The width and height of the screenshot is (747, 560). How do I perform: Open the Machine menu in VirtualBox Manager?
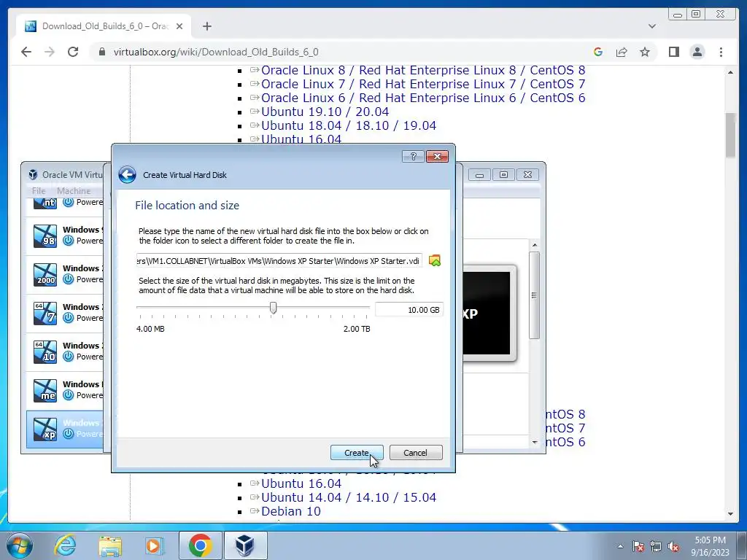(74, 190)
